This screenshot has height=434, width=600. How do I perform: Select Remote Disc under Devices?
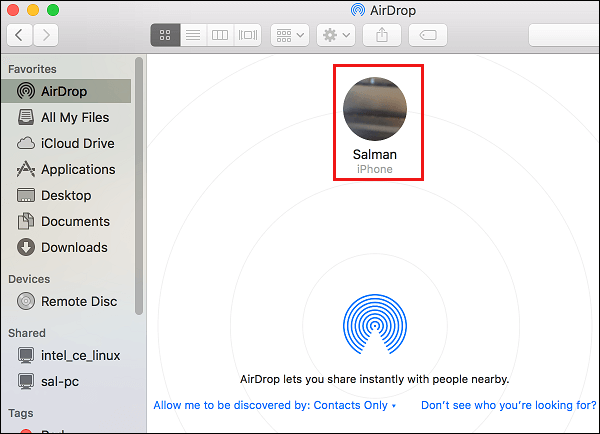[66, 301]
